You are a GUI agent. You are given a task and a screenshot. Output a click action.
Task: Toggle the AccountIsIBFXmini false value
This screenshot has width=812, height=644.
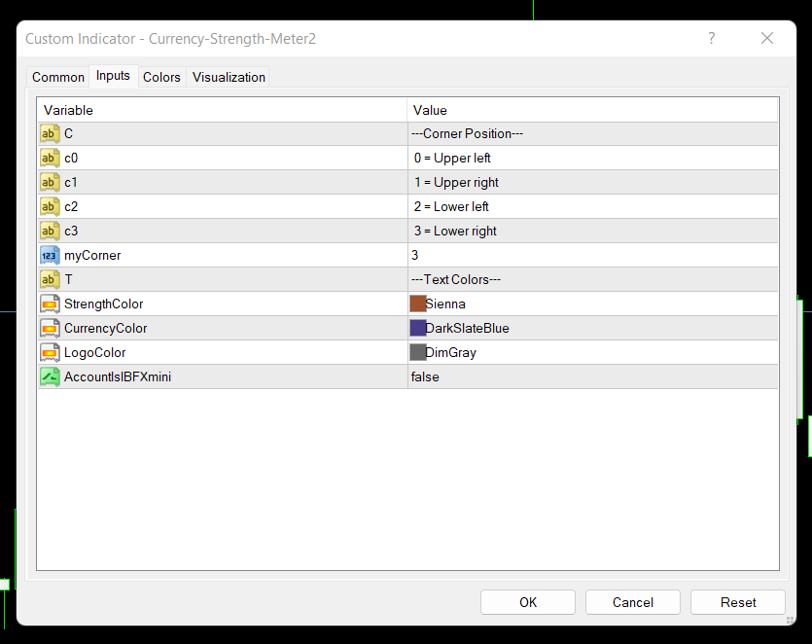[x=592, y=376]
